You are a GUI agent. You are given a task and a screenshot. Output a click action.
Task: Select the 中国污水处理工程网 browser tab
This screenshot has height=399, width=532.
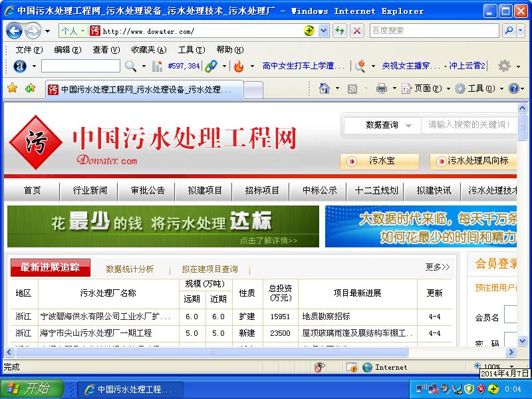click(x=145, y=90)
